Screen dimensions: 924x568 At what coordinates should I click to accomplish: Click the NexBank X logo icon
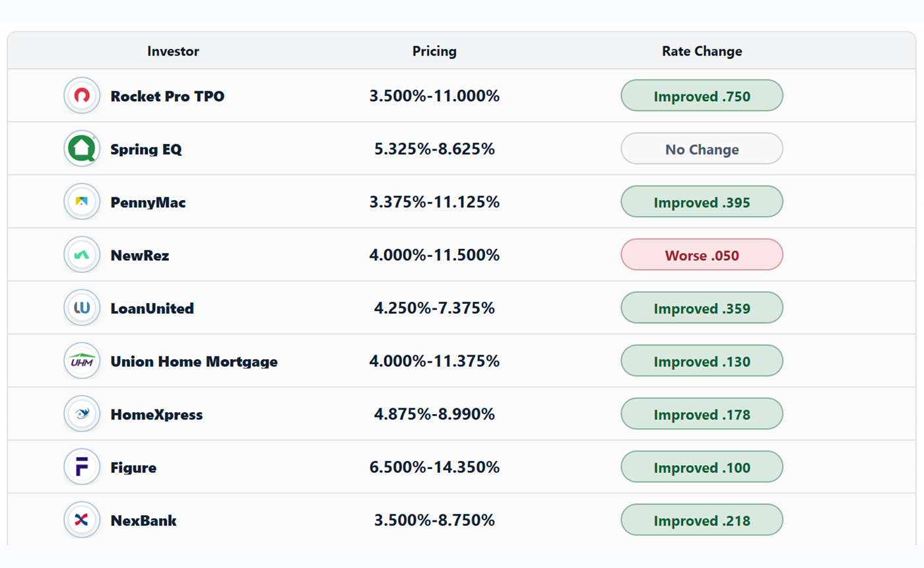82,520
